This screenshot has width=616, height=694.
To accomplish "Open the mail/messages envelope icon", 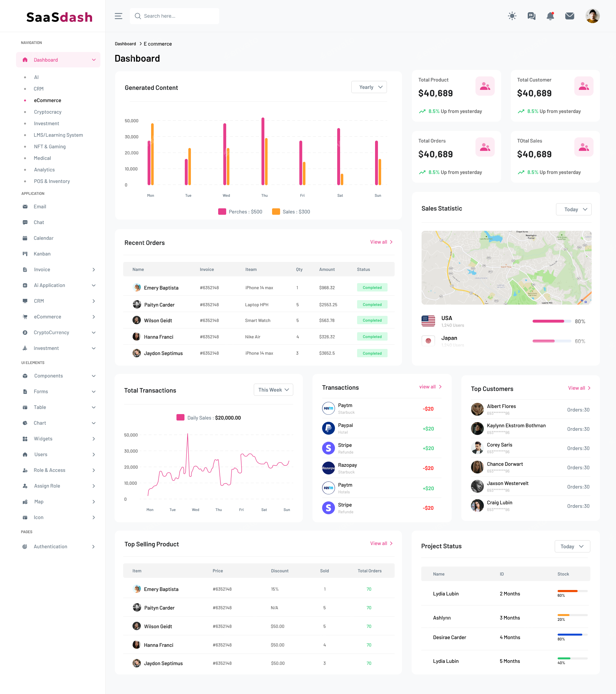I will click(570, 16).
